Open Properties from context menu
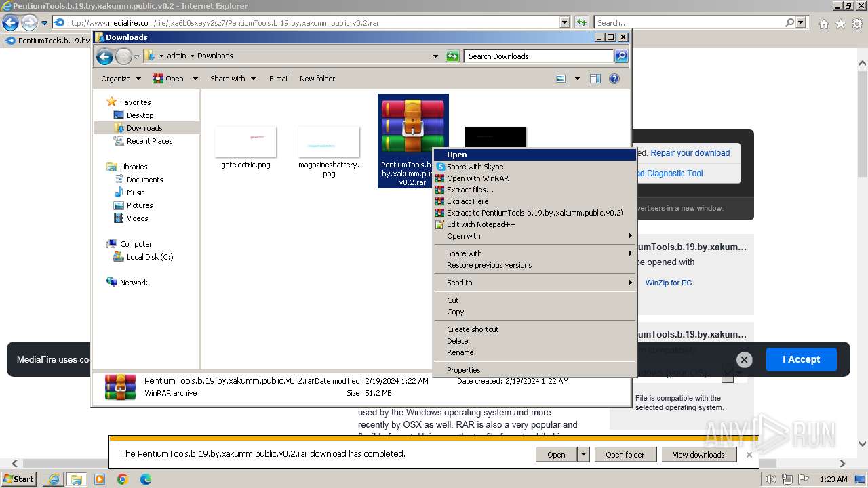 535,370
